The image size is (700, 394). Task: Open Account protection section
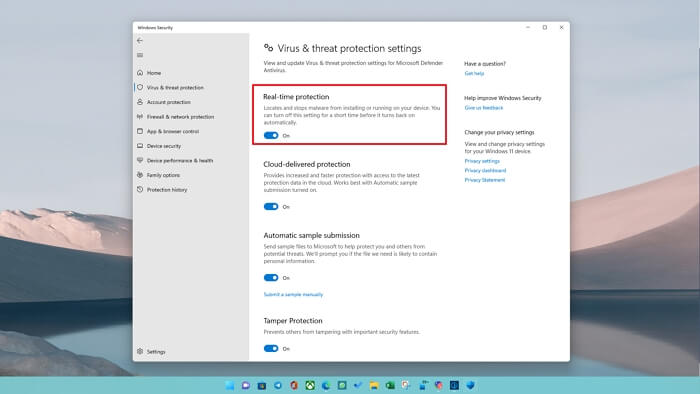click(x=169, y=102)
